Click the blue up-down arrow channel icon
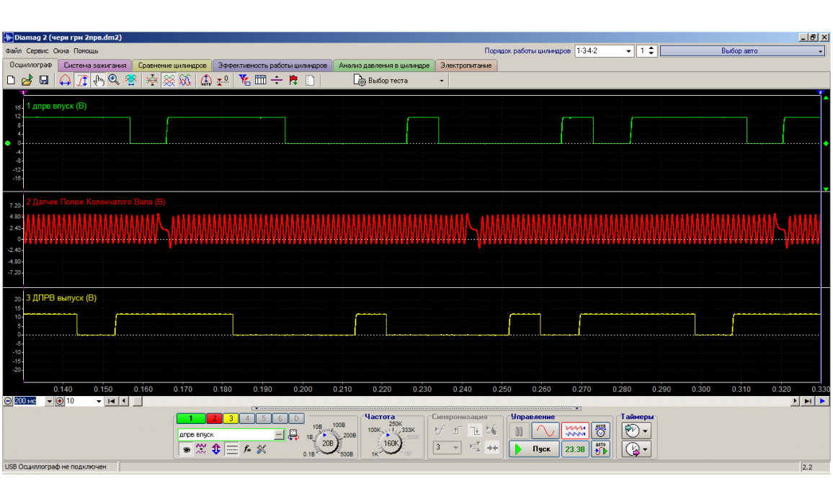The image size is (833, 504). click(216, 449)
